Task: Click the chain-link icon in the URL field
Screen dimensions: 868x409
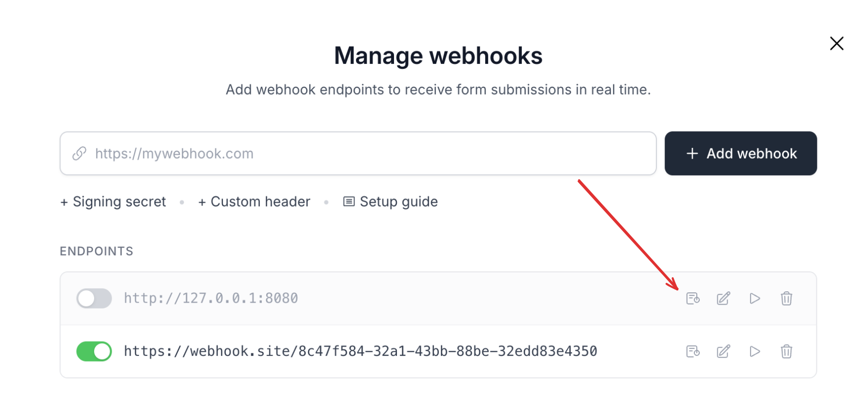Action: pyautogui.click(x=79, y=153)
